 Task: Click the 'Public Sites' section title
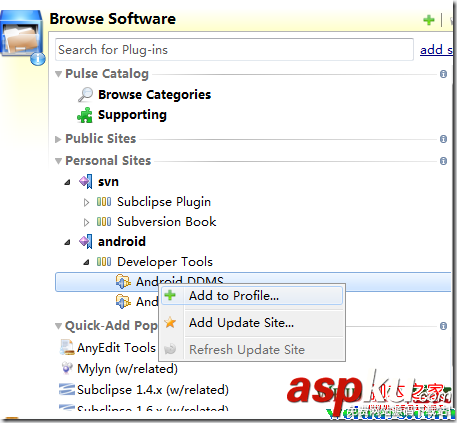(x=101, y=139)
